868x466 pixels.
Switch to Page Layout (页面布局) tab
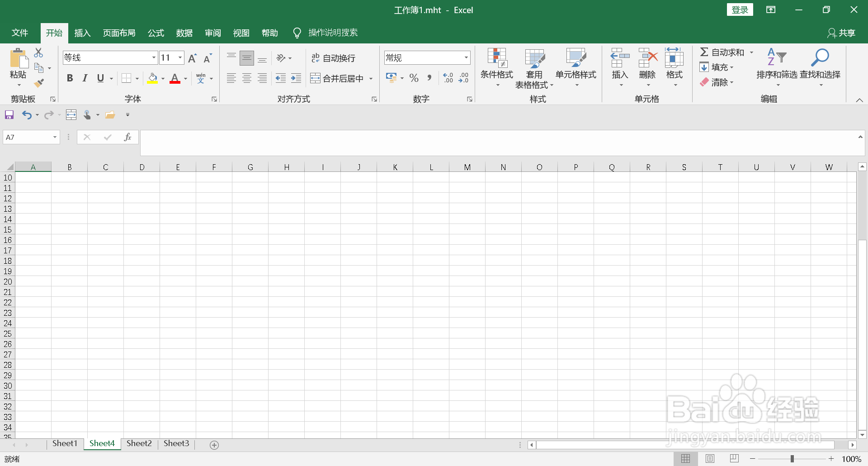click(119, 33)
